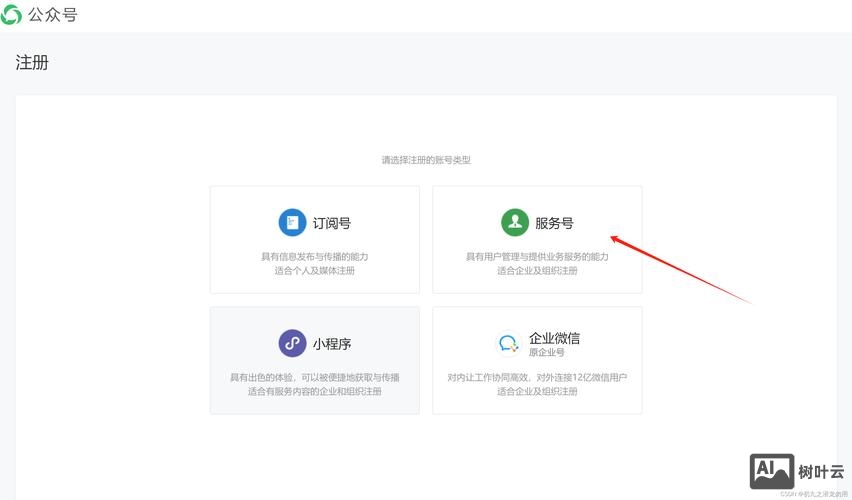Click the 企业微信 chat bubble icon
852x500 pixels.
point(508,344)
